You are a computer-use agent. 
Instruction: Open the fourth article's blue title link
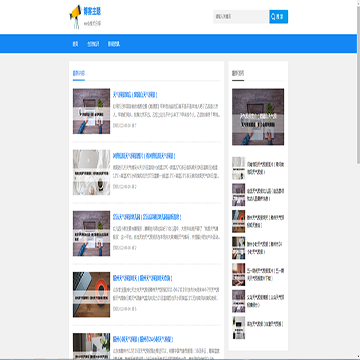click(142, 278)
